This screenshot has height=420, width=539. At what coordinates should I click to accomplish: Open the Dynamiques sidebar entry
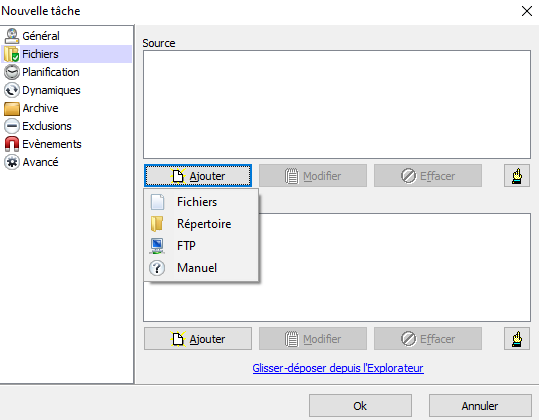click(67, 90)
